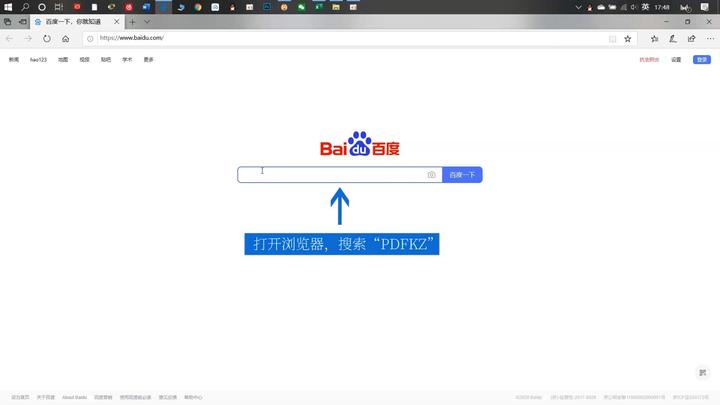Click the Baidu logo
The image size is (720, 405).
(x=360, y=144)
